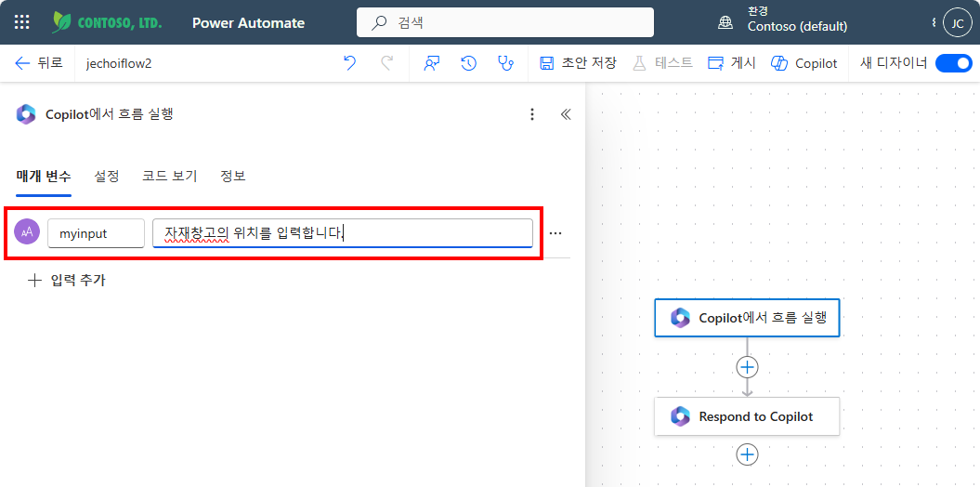This screenshot has width=980, height=487.
Task: Open flow checker stethoscope icon
Action: coord(505,62)
